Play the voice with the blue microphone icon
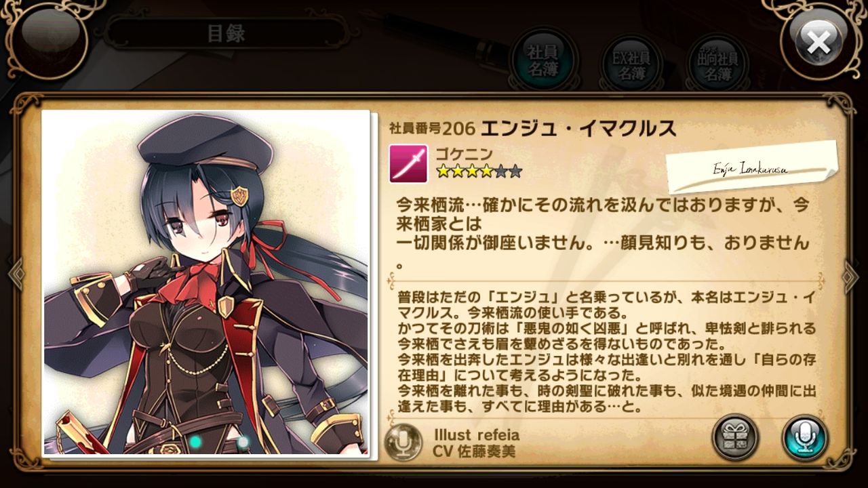 [804, 439]
